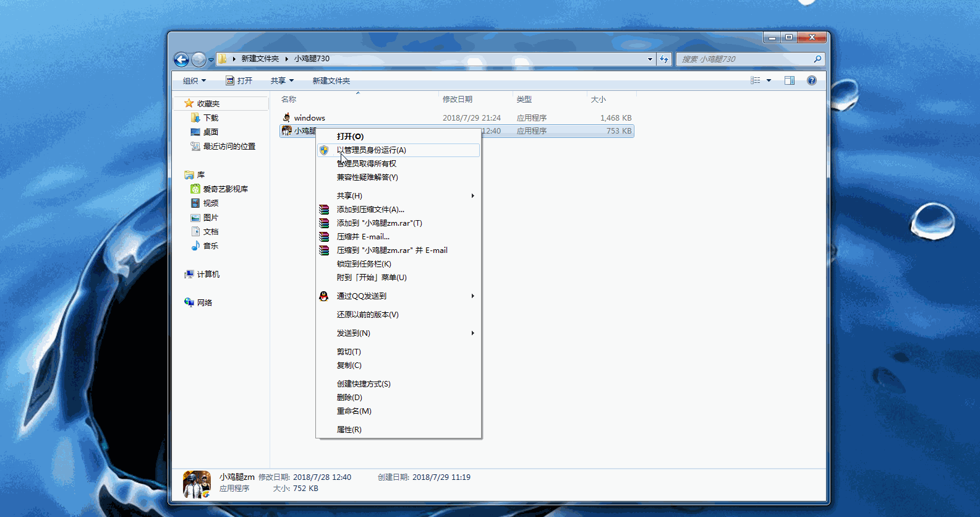Expand the 共享 toolbar dropdown
Viewport: 980px width, 517px height.
pyautogui.click(x=282, y=81)
